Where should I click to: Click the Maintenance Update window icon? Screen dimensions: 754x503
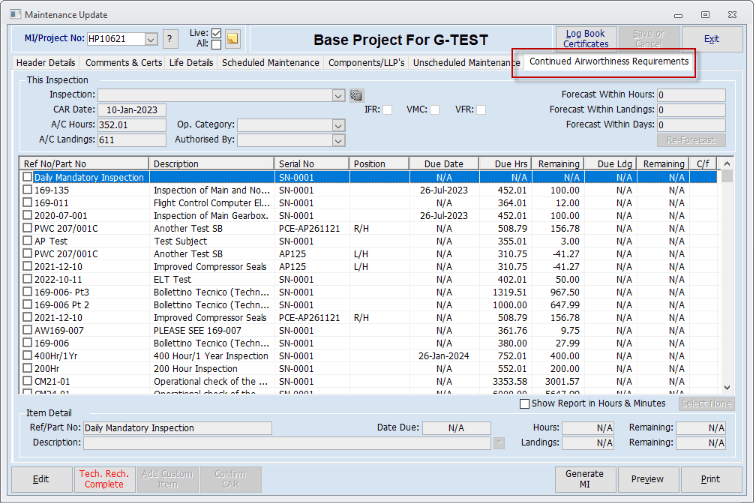pyautogui.click(x=15, y=14)
